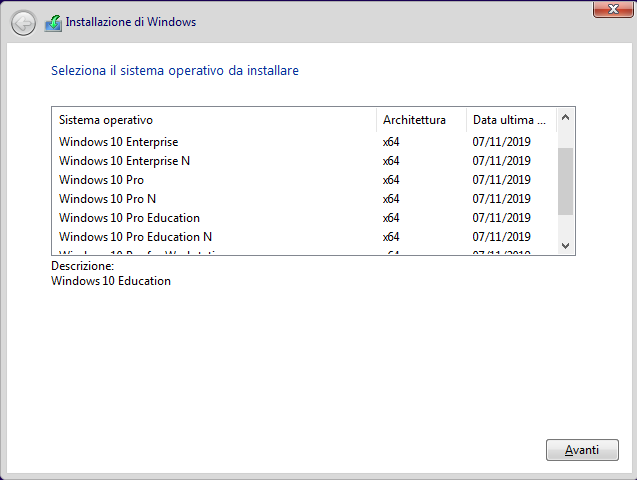Choose Windows 10 Pro N entry
This screenshot has width=637, height=480.
tap(304, 199)
